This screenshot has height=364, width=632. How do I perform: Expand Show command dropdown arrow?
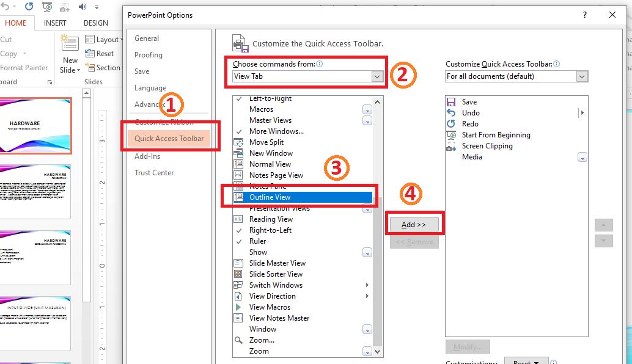[x=367, y=252]
